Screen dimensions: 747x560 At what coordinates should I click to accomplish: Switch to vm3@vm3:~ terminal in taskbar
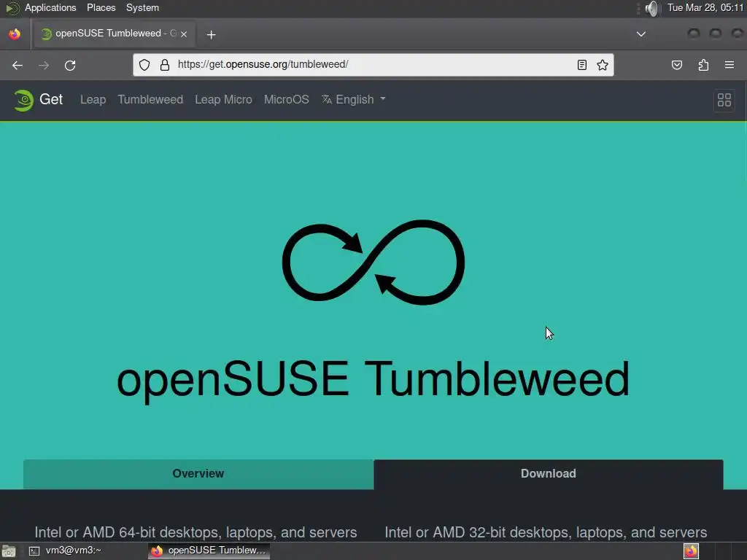[x=66, y=551]
